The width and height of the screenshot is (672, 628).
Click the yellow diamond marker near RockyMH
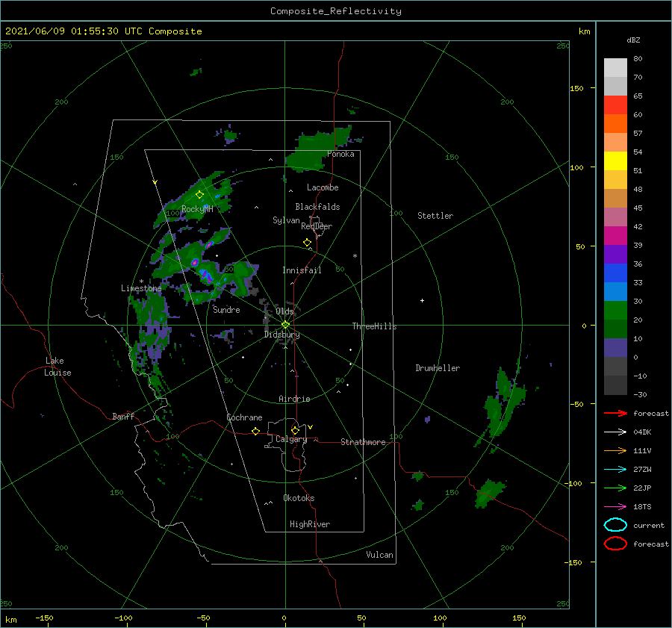[x=199, y=195]
